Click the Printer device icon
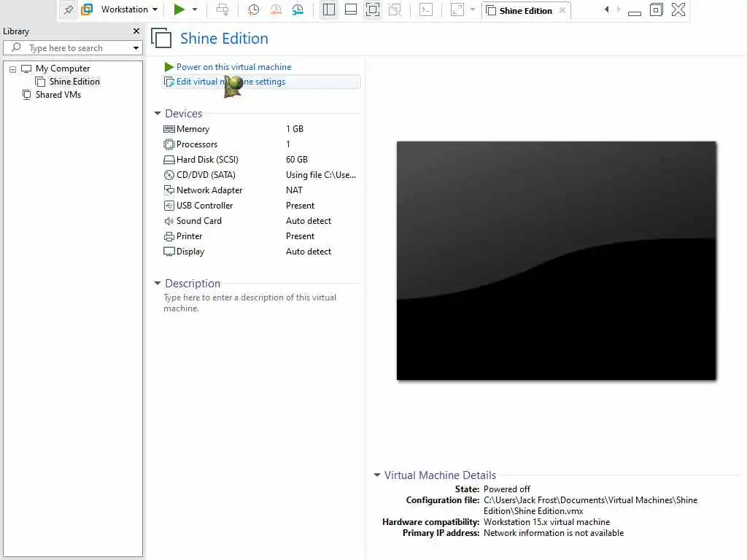747x560 pixels. pos(169,236)
